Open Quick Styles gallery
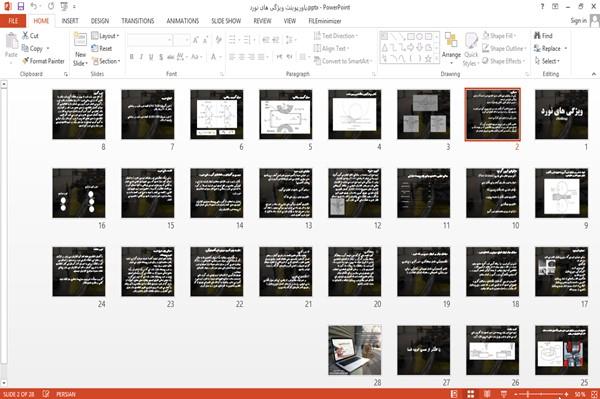Image resolution: width=600 pixels, height=399 pixels. 470,49
